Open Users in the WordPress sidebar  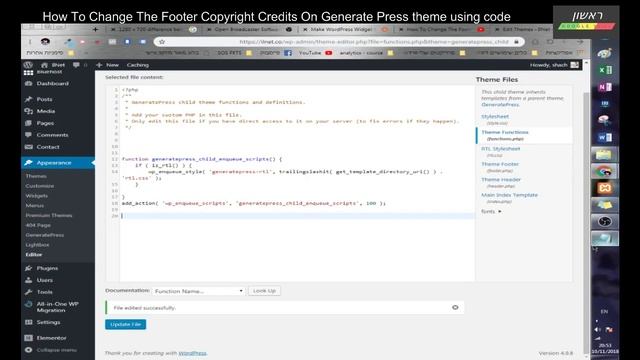click(44, 280)
